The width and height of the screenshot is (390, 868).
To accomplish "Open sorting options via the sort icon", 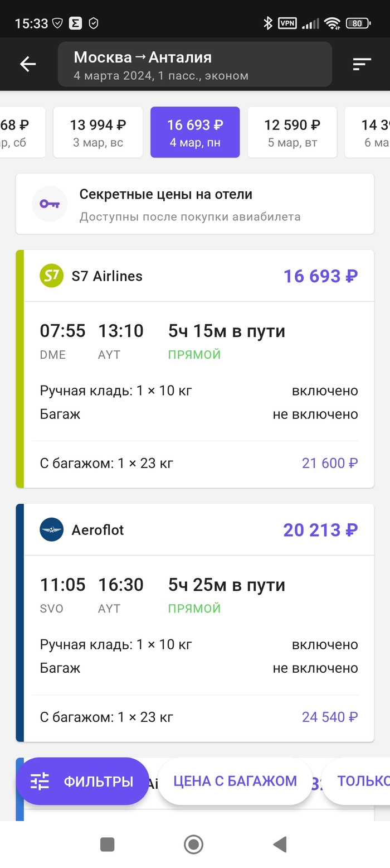I will [362, 64].
